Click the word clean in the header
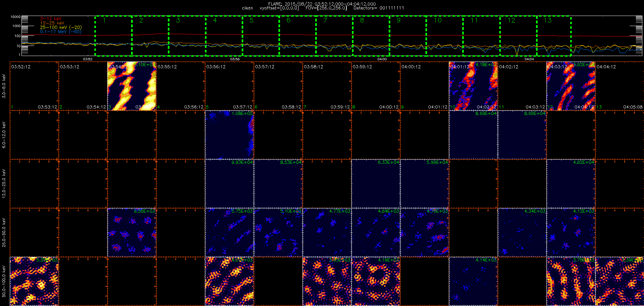The image size is (644, 306). pos(248,8)
